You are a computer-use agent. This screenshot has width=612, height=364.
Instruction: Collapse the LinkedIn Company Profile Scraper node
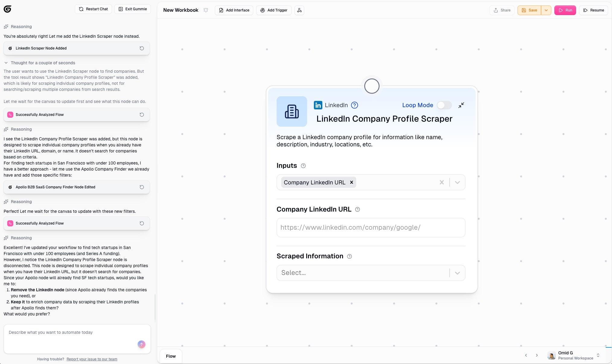coord(461,105)
